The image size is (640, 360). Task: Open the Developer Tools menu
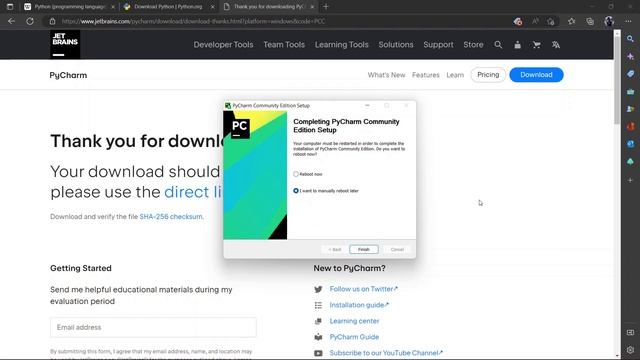(x=223, y=44)
